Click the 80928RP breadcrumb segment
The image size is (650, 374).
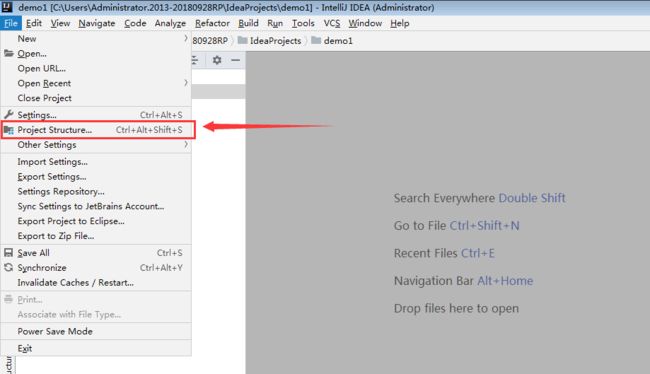click(210, 41)
